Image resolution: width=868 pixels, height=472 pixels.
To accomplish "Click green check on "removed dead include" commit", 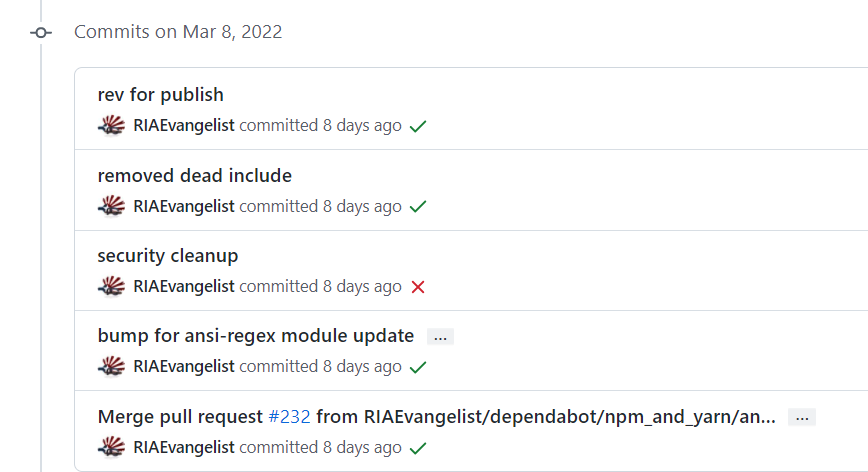I will click(x=418, y=206).
